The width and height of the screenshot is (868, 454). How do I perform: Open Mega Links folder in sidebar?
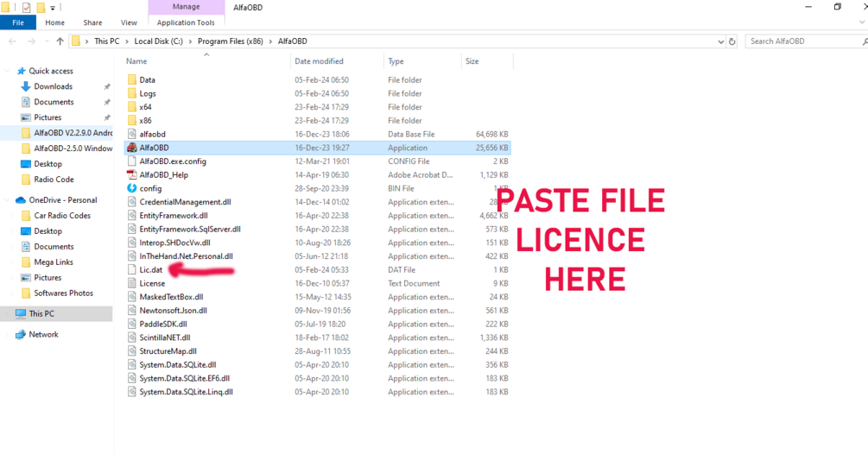tap(47, 262)
